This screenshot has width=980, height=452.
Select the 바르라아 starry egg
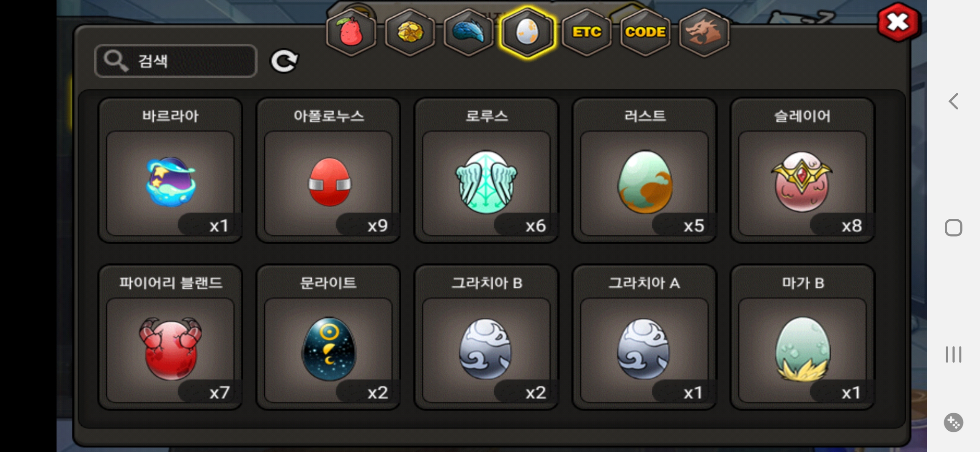pyautogui.click(x=170, y=170)
